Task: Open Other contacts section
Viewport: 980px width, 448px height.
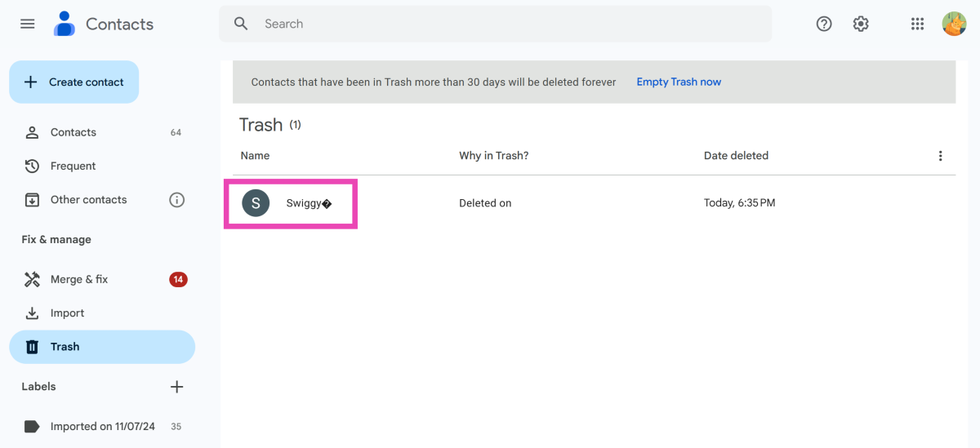Action: pyautogui.click(x=88, y=200)
